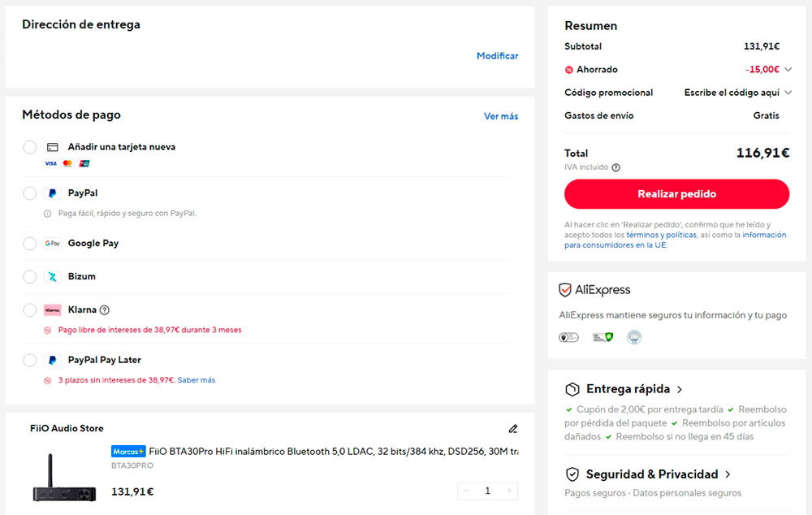Open the IVA incluido help icon
Screen dimensions: 812x515
(615, 167)
